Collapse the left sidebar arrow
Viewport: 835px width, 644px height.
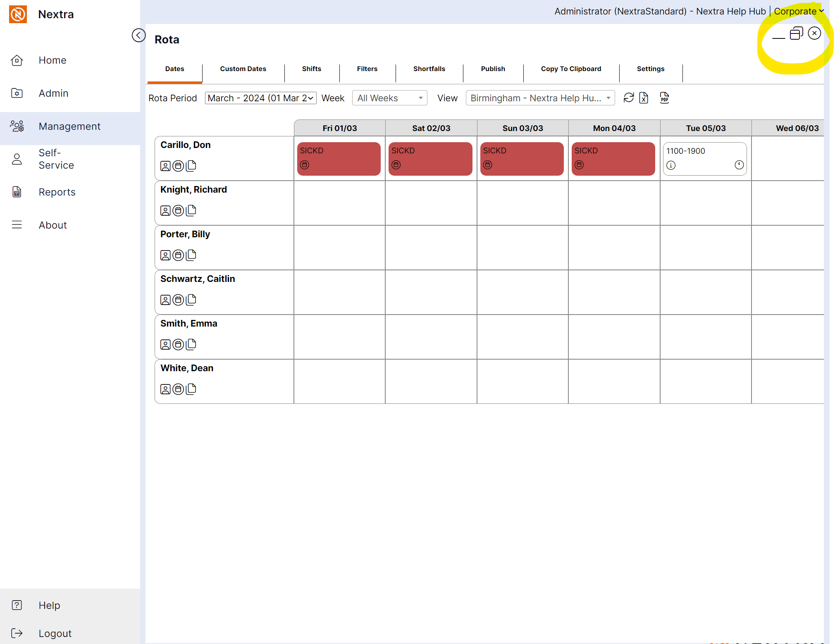pos(138,36)
